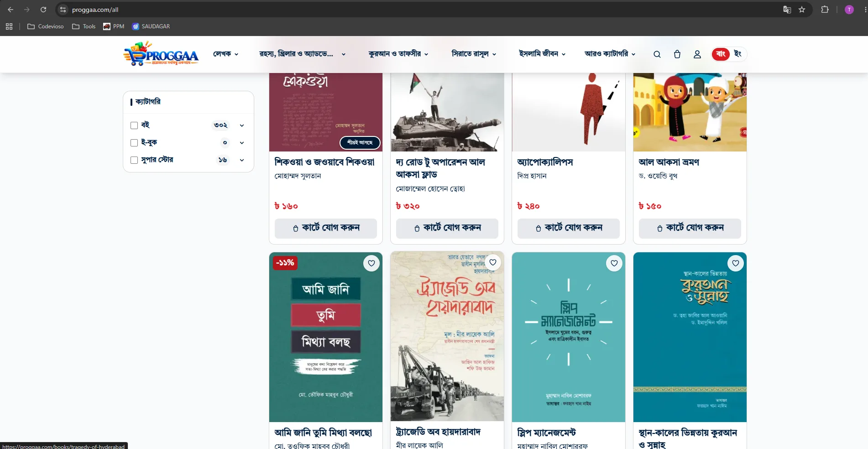Bookmark this page with star icon
The height and width of the screenshot is (449, 868).
coord(802,10)
